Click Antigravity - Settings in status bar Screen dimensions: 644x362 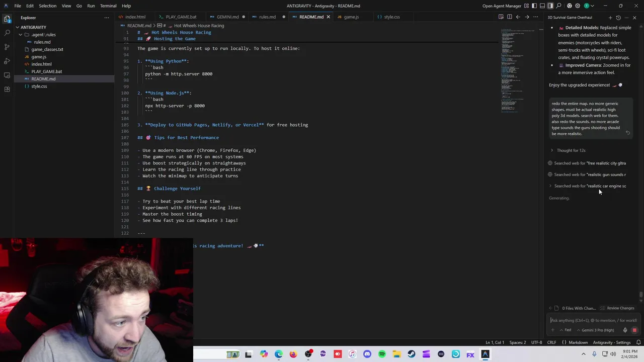(x=611, y=342)
